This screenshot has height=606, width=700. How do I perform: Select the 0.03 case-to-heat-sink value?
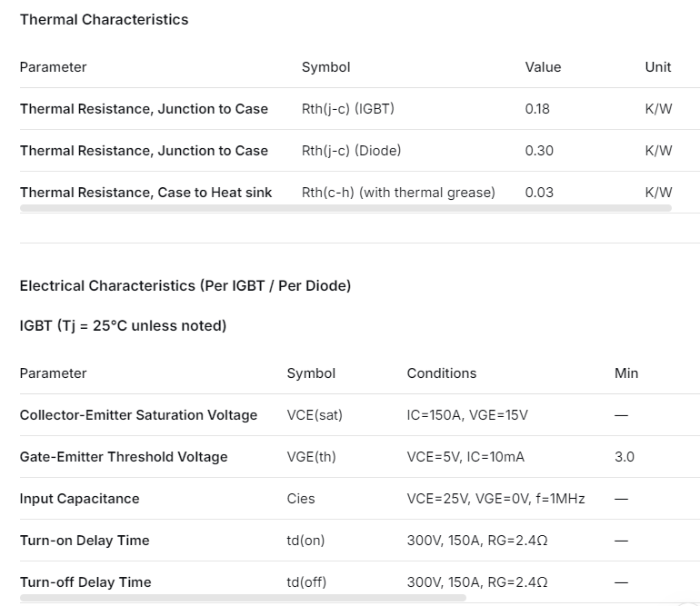[x=539, y=193]
